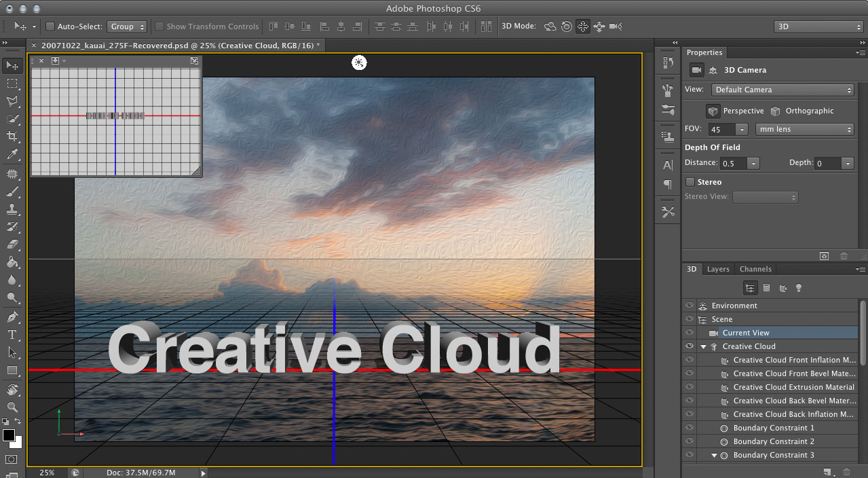Click the foreground color swatch
Viewport: 868px width, 478px height.
pos(9,435)
